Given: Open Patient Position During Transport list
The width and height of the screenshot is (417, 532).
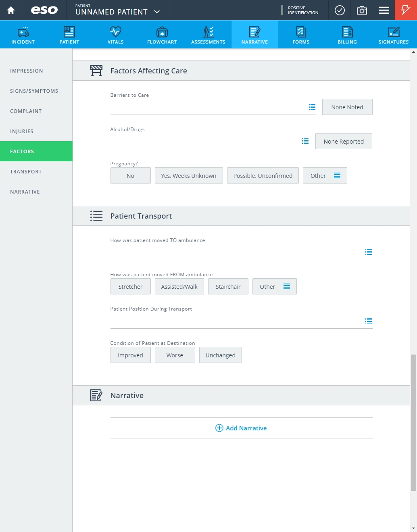Looking at the screenshot, I should coord(369,321).
